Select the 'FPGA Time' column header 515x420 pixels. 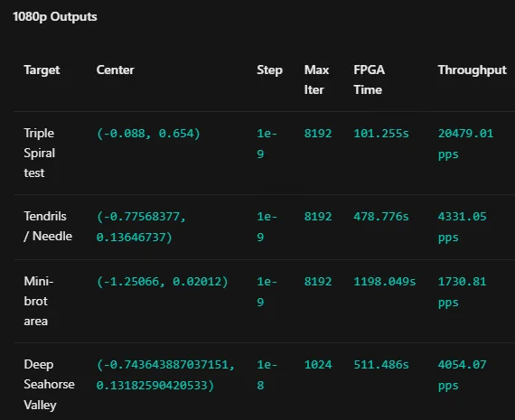point(369,79)
